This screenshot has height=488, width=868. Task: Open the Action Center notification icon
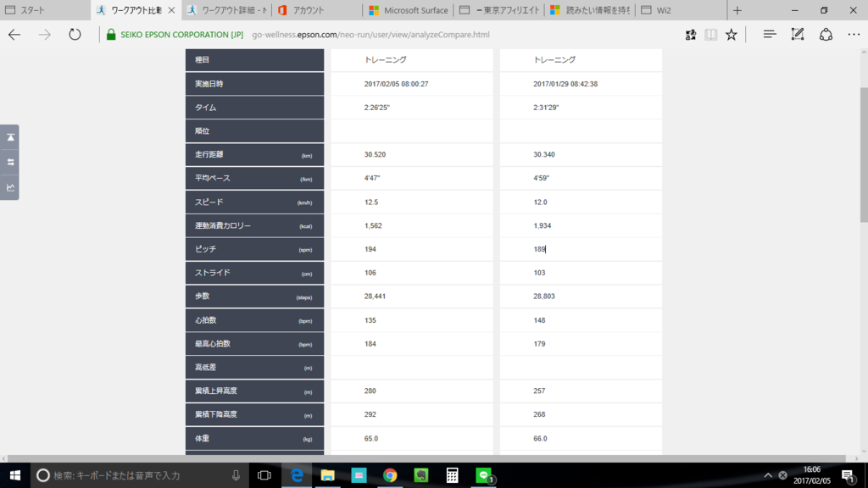click(x=848, y=475)
